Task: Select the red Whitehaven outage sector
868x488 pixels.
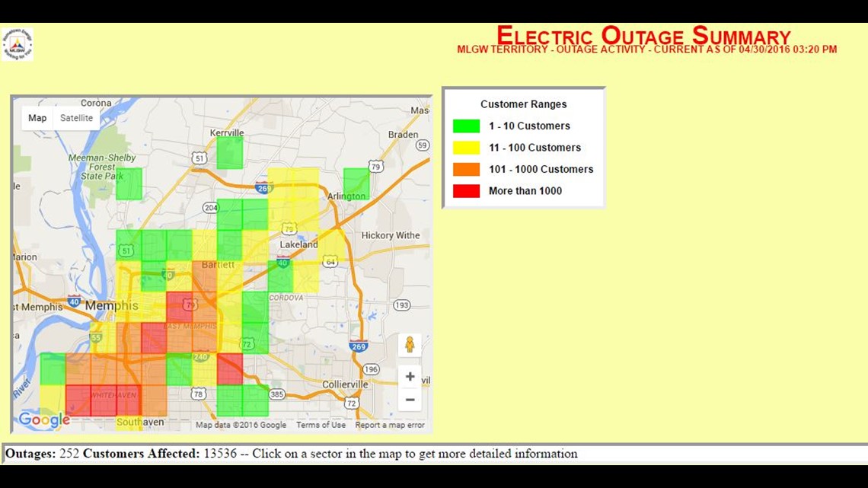Action: [x=103, y=400]
